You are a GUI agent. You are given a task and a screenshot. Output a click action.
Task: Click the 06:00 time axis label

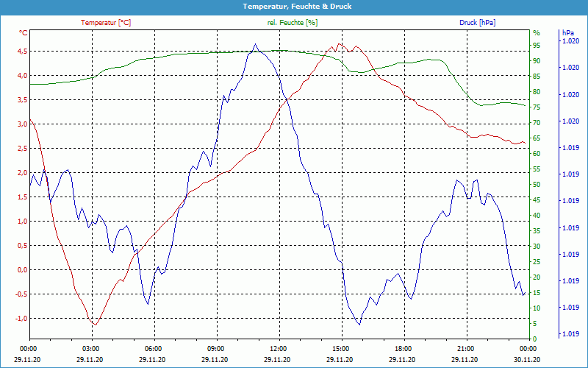click(x=154, y=349)
